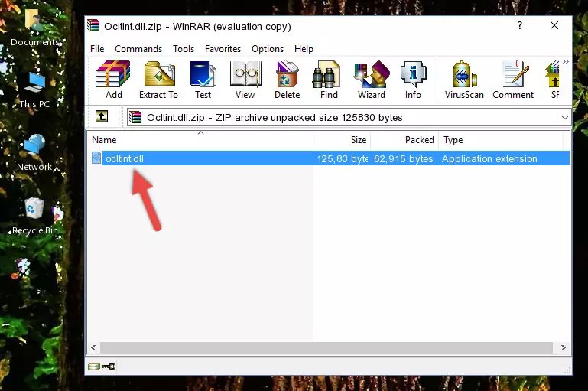Select the This PC desktop icon

34,90
